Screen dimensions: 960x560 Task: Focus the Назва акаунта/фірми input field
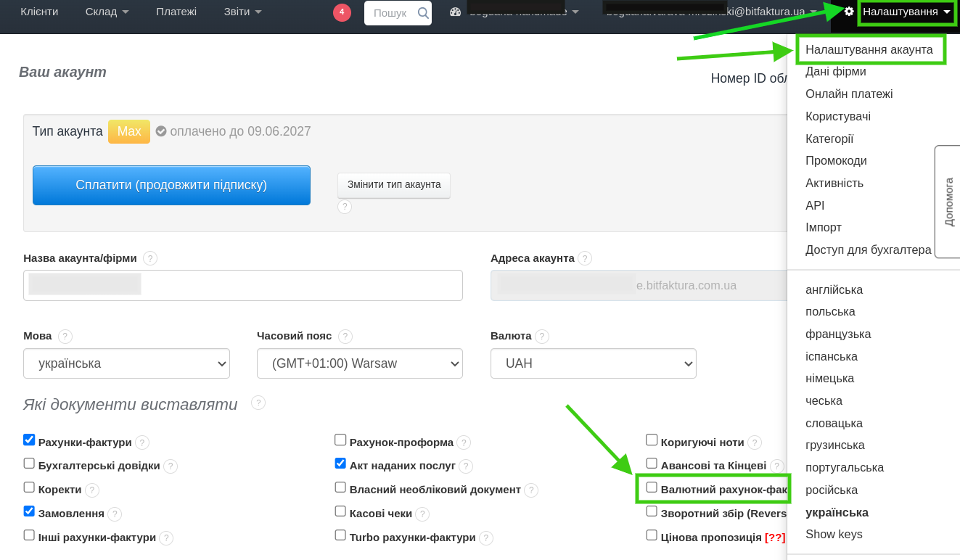[x=243, y=285]
